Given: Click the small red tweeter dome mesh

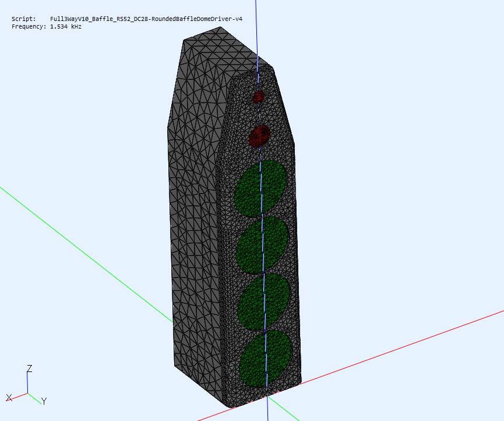Looking at the screenshot, I should coord(258,97).
